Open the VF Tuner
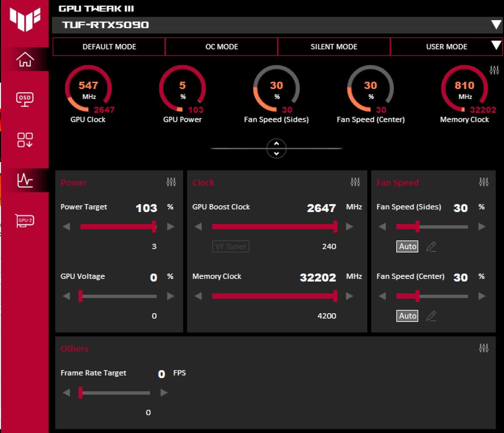This screenshot has height=433, width=504. point(230,246)
